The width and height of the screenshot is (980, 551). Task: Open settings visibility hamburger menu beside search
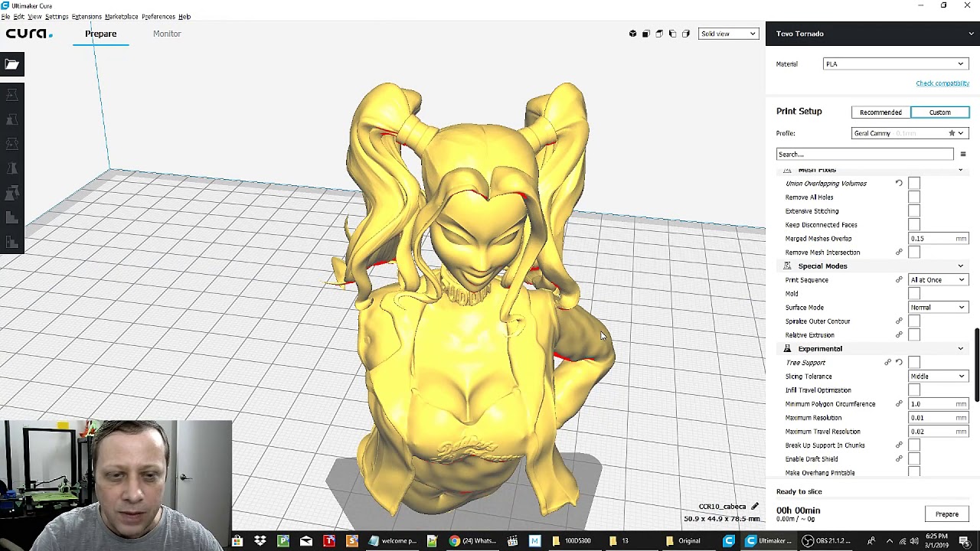click(963, 155)
